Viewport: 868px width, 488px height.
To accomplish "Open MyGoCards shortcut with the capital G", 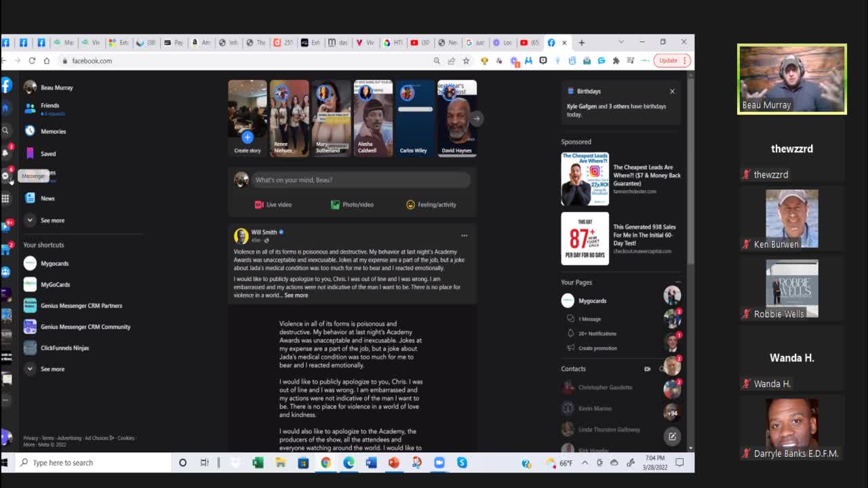I will (55, 285).
